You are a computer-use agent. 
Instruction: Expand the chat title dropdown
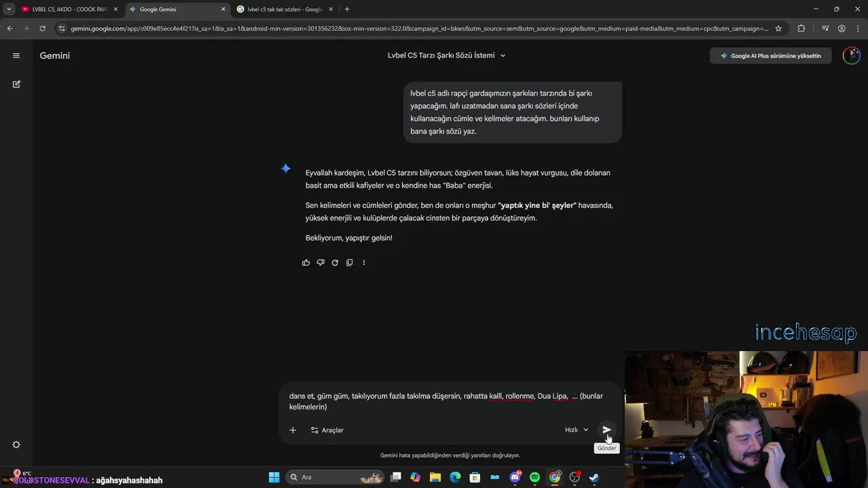[x=502, y=56]
